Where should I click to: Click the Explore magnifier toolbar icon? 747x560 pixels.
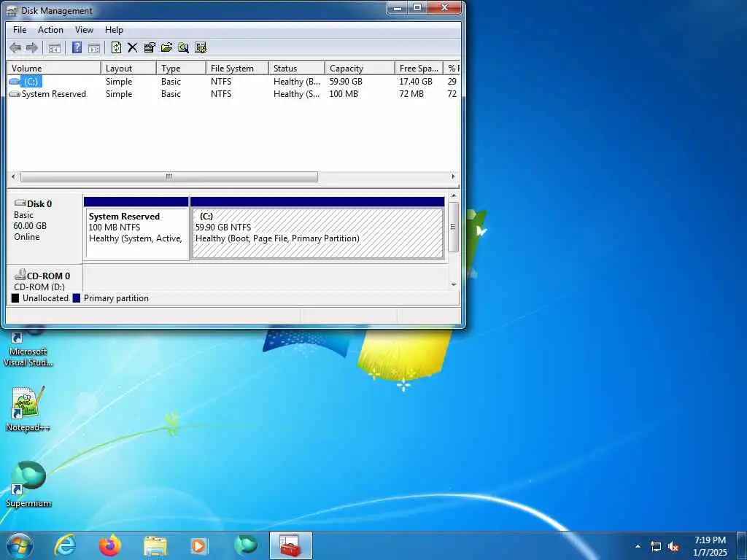pos(183,47)
